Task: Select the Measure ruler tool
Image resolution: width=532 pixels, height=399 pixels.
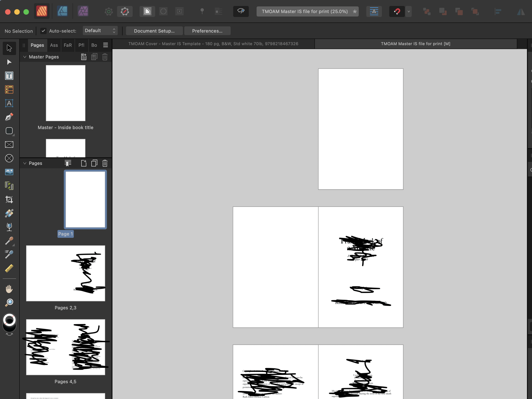Action: (x=9, y=268)
